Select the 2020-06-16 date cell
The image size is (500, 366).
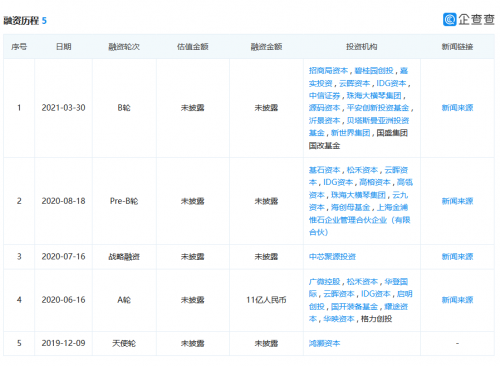click(x=63, y=300)
